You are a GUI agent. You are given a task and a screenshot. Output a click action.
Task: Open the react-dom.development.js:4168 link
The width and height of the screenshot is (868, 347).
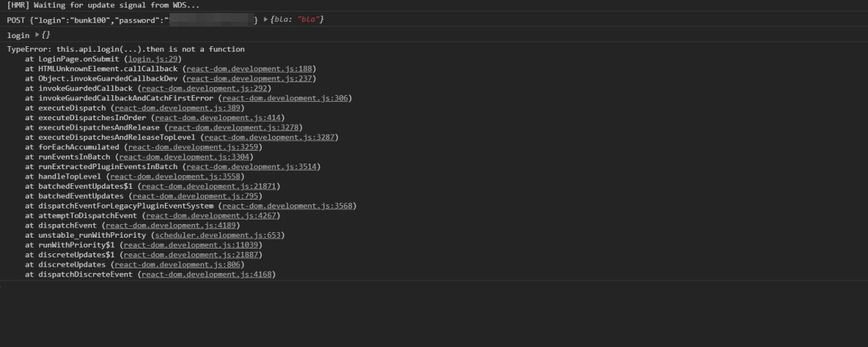(x=207, y=274)
